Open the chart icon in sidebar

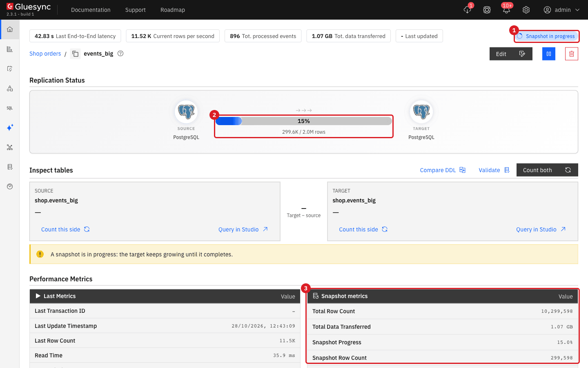coord(10,49)
